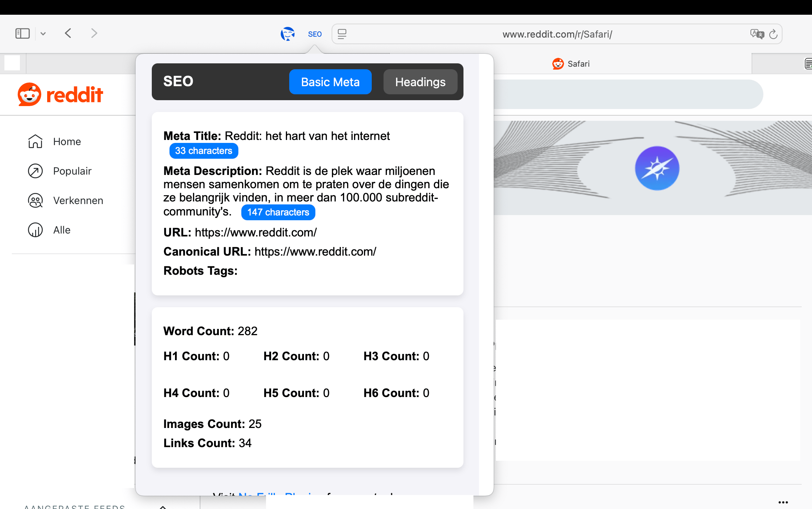
Task: Click the Populair arrow icon
Action: pyautogui.click(x=35, y=171)
